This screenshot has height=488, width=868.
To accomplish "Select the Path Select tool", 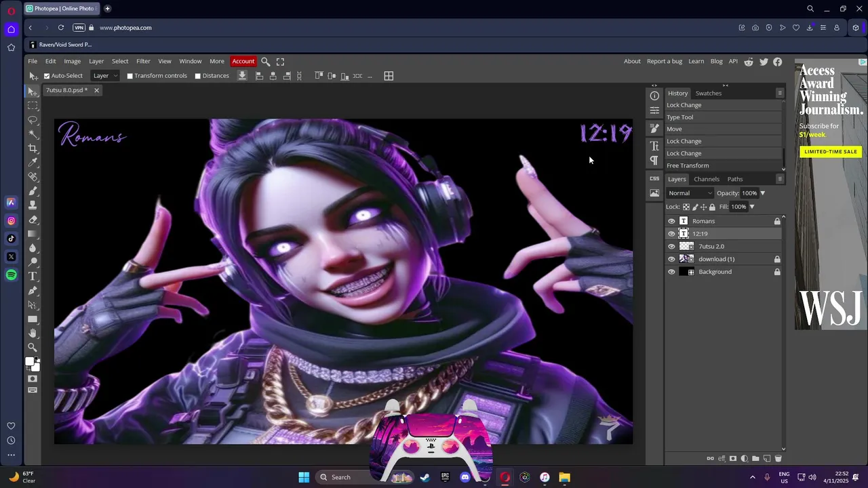I will [33, 305].
